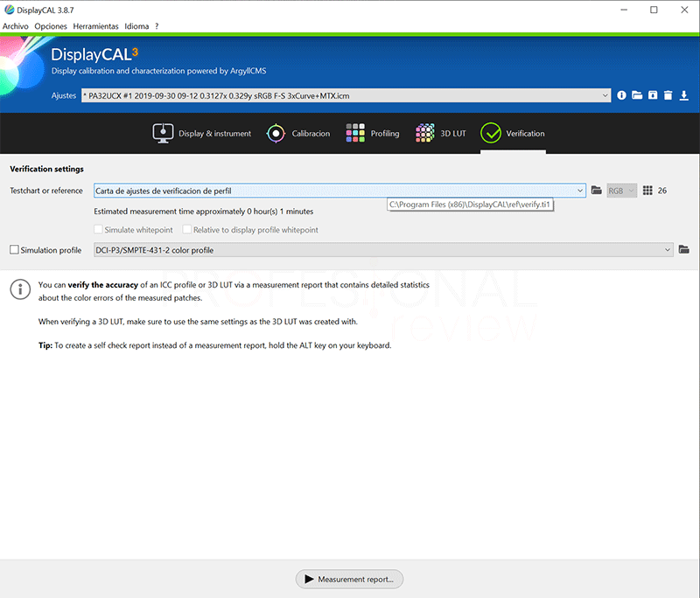The image size is (700, 598).
Task: Click the Ajustes label in header
Action: click(x=63, y=95)
